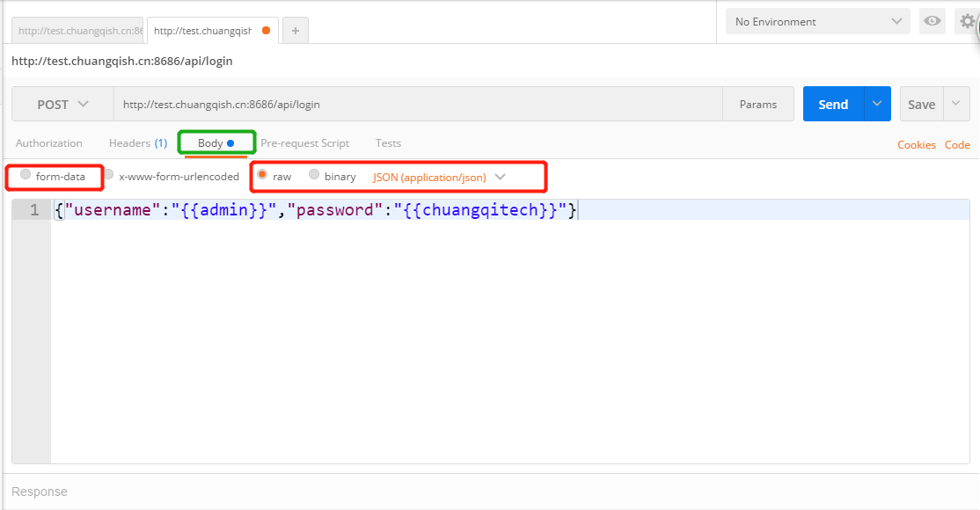This screenshot has width=980, height=510.
Task: Click the request name title text
Action: tap(122, 62)
